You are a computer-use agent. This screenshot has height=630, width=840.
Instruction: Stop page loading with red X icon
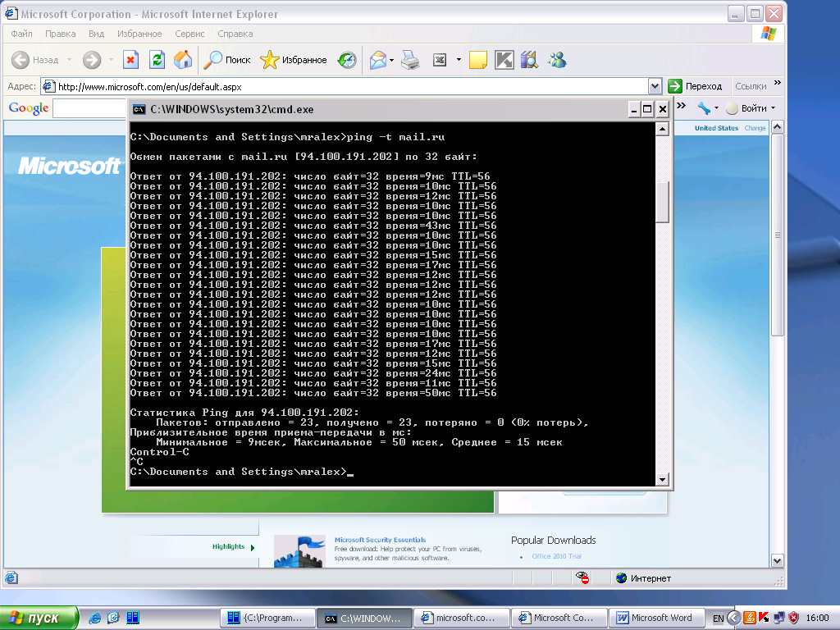(x=130, y=60)
